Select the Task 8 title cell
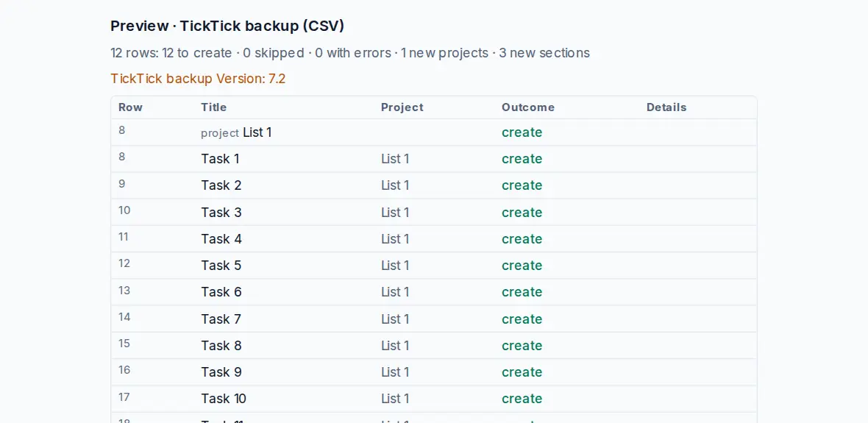The image size is (868, 423). (221, 346)
